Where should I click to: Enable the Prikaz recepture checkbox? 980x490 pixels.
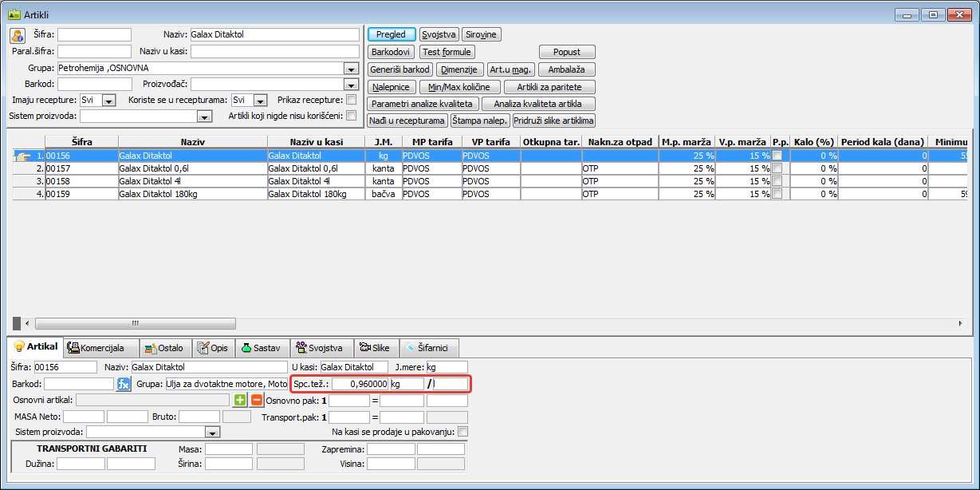[x=351, y=100]
